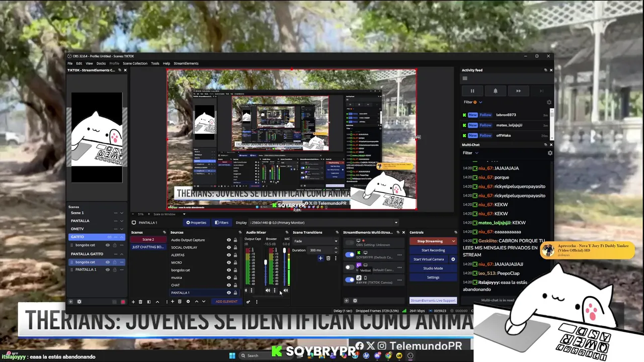Screen dimensions: 644x362
Task: Add a new source with plus icon in Sources
Action: (x=172, y=302)
